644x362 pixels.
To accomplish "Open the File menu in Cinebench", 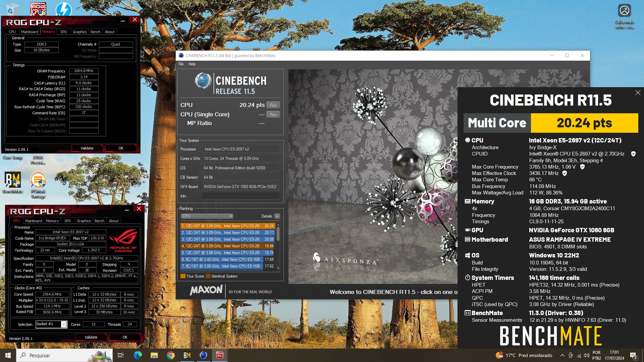I will coord(181,64).
